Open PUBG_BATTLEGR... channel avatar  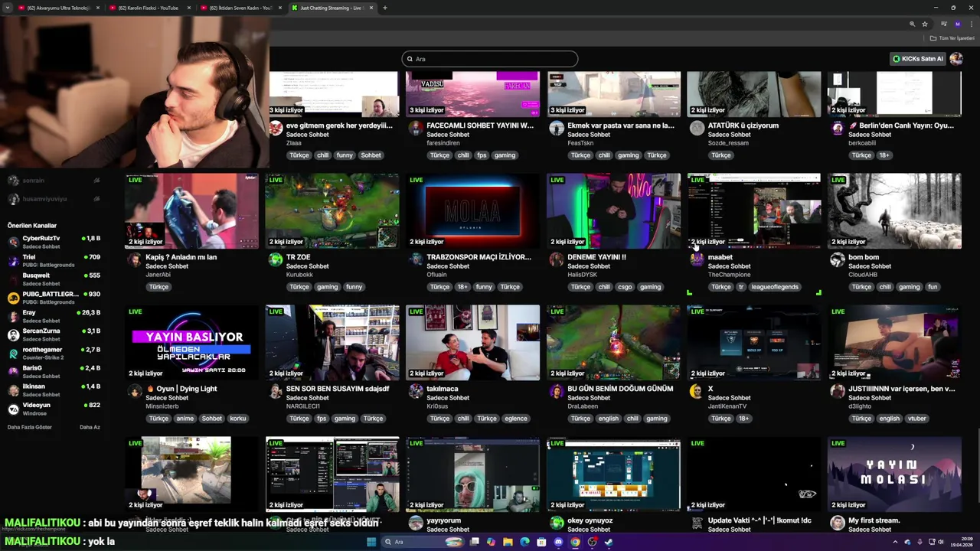(13, 298)
